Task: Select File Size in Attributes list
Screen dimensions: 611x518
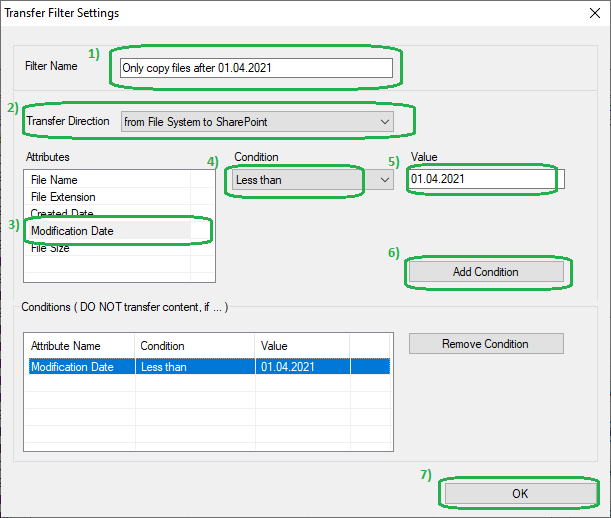Action: pyautogui.click(x=111, y=248)
